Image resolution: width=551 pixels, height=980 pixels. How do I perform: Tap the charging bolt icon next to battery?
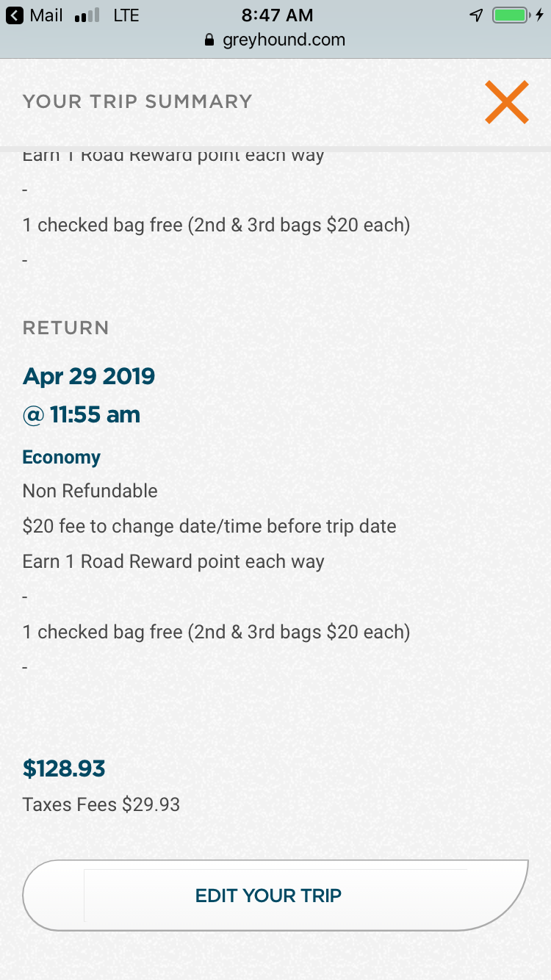pos(540,15)
